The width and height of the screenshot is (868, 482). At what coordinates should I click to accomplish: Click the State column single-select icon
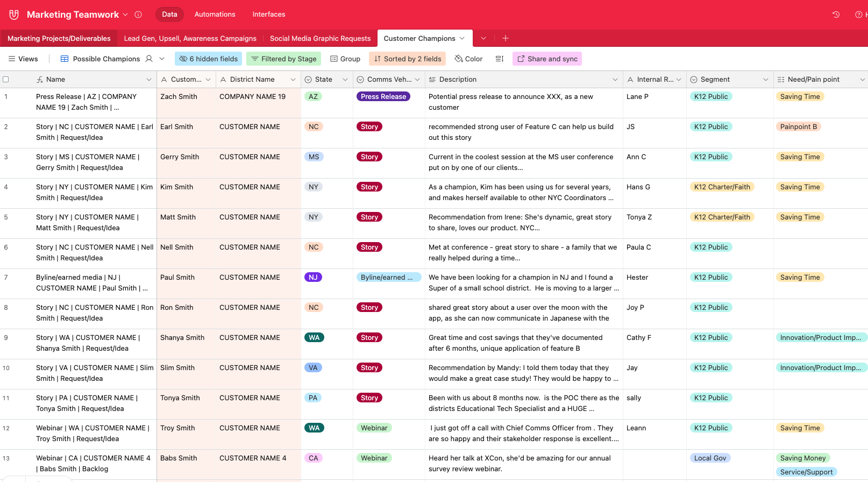coord(308,80)
